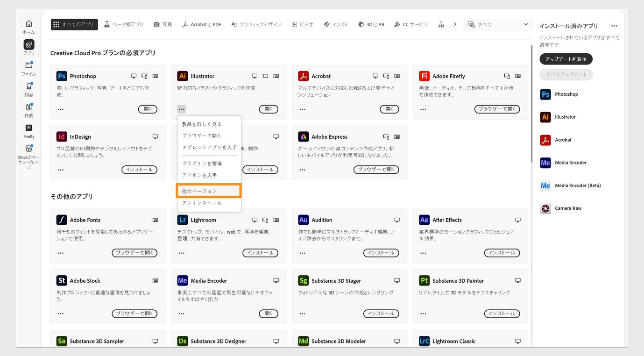This screenshot has height=356, width=644.
Task: Open more options for Acrobat card
Action: [303, 109]
